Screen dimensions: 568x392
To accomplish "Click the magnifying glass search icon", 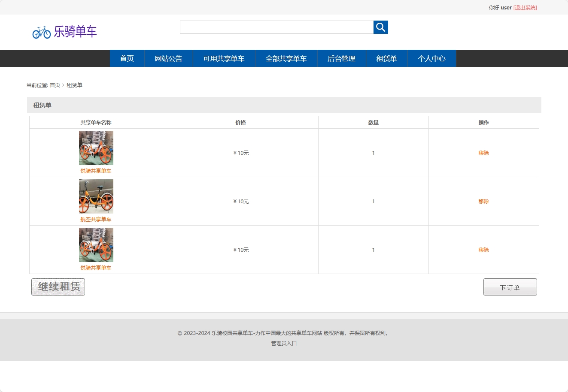I will 380,27.
